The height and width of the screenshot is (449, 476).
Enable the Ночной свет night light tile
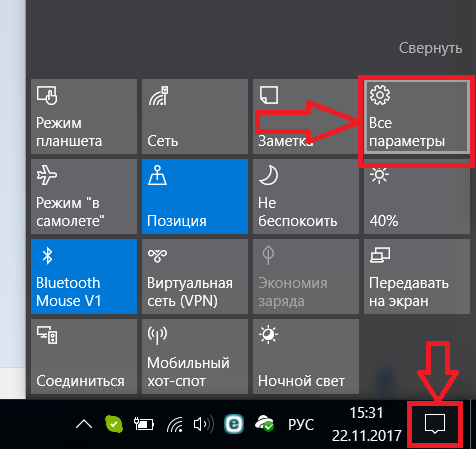click(306, 356)
